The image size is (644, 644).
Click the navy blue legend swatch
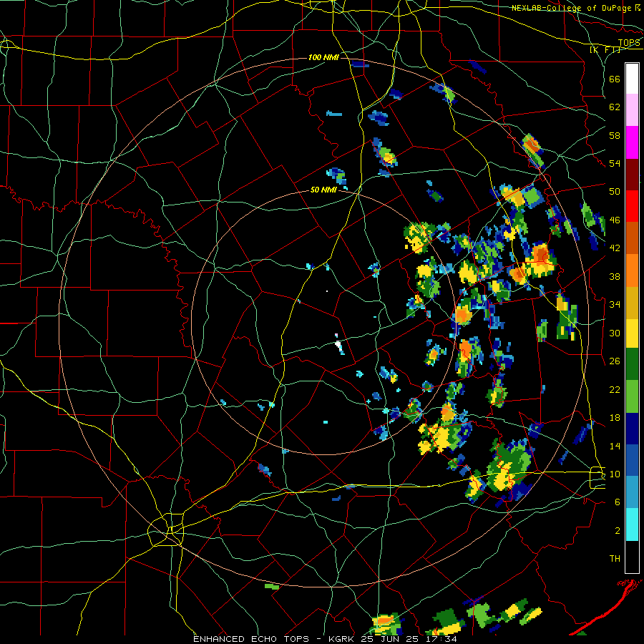632,429
